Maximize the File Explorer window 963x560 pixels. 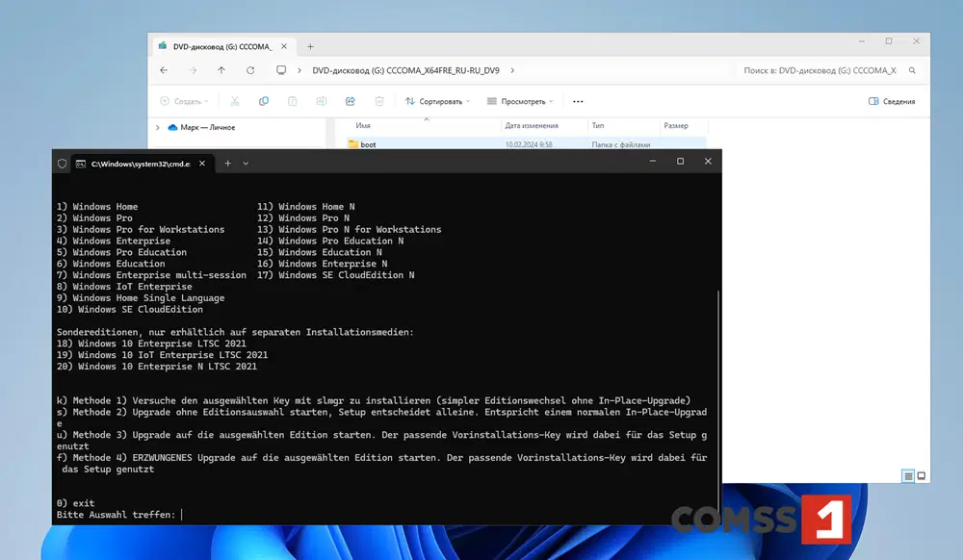pyautogui.click(x=889, y=41)
